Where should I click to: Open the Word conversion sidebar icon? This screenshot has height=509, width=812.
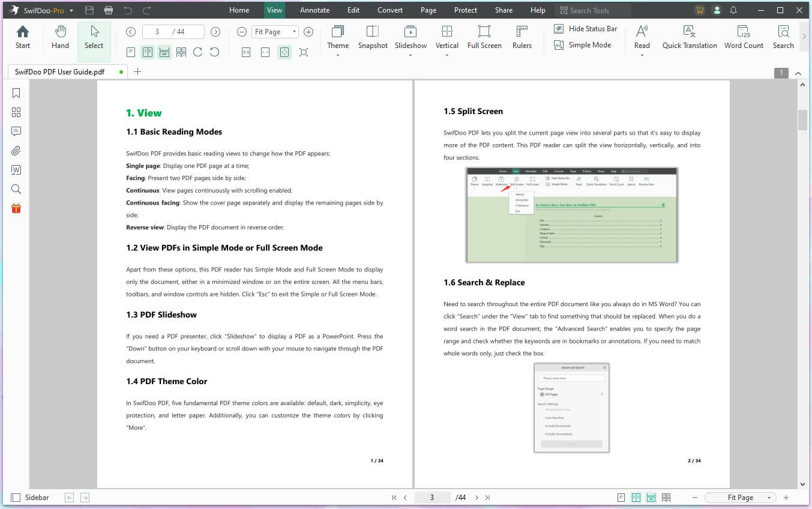(16, 170)
